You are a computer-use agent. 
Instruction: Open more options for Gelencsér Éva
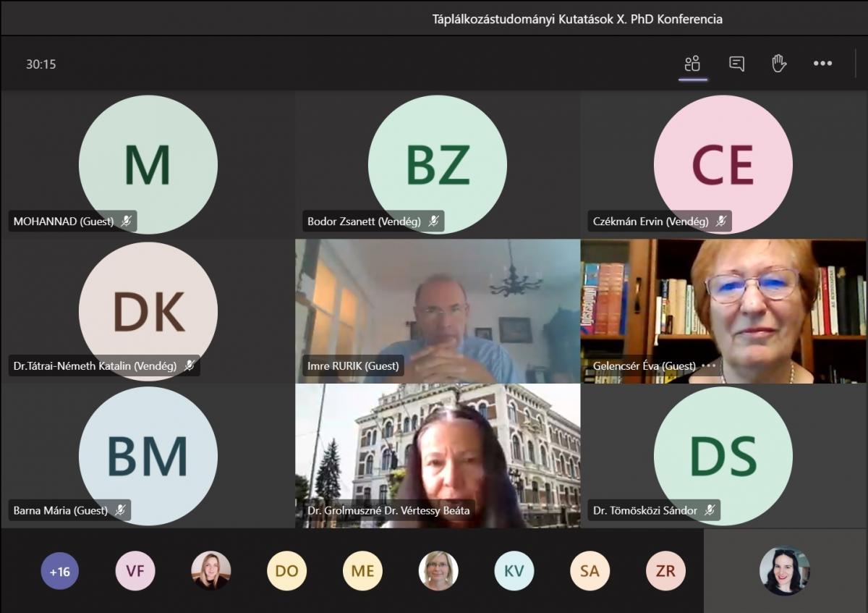pyautogui.click(x=708, y=366)
